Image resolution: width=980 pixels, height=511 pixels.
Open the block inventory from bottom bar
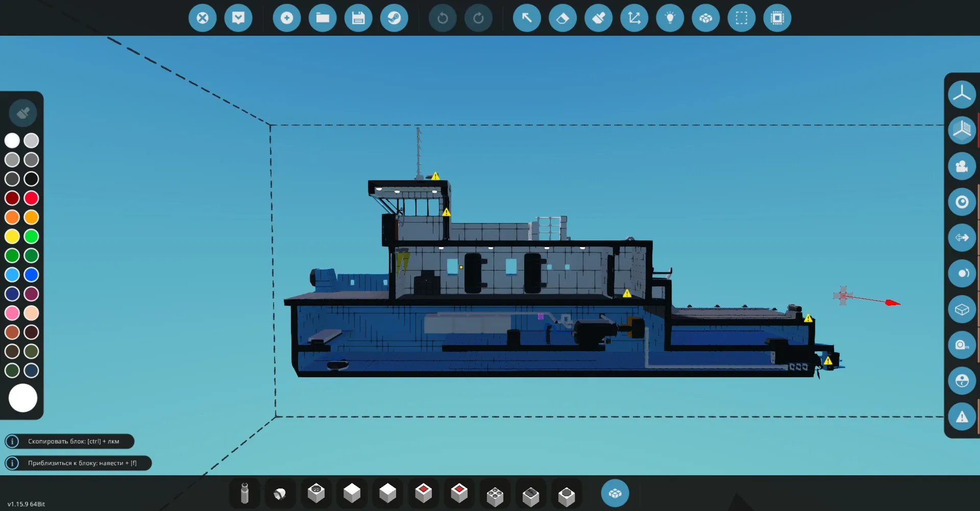615,493
